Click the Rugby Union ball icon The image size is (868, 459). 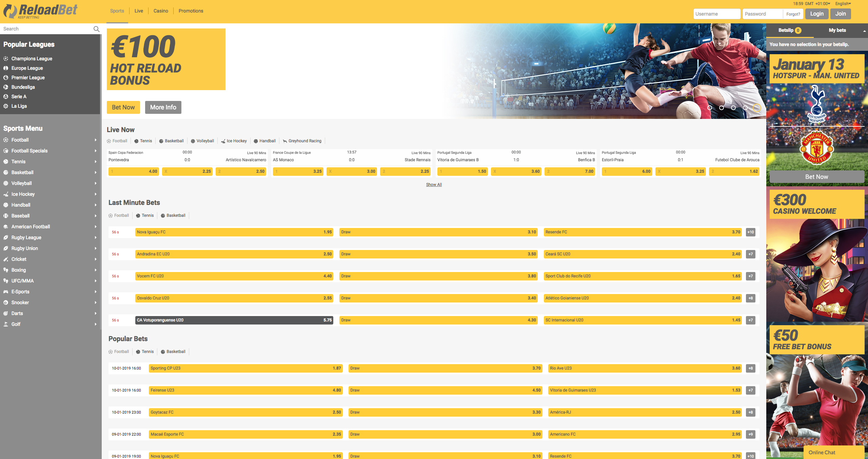6,248
